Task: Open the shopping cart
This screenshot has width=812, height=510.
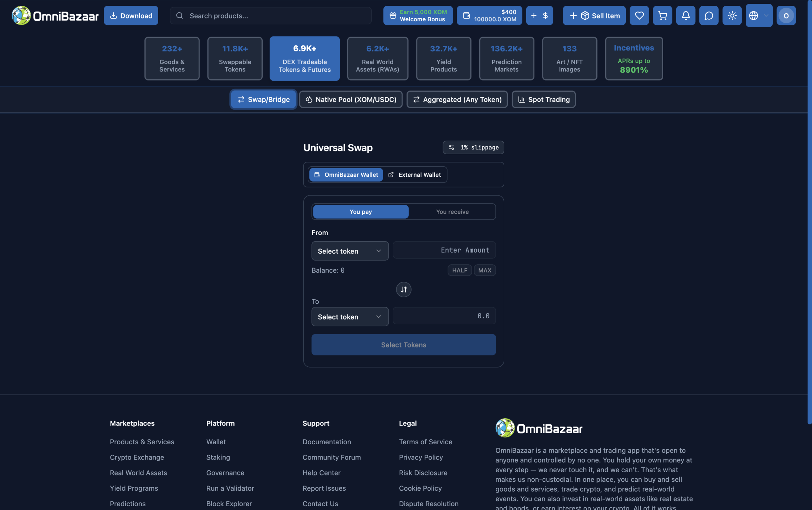Action: 662,16
